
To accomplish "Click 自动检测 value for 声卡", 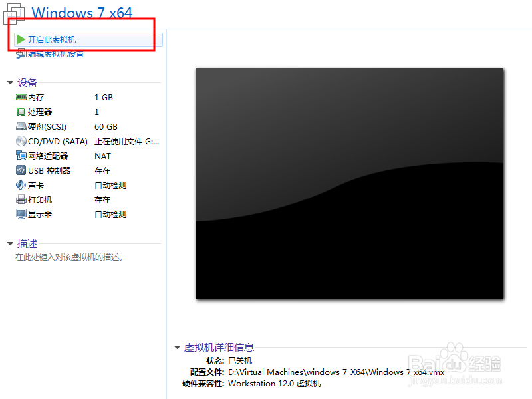I will [110, 186].
